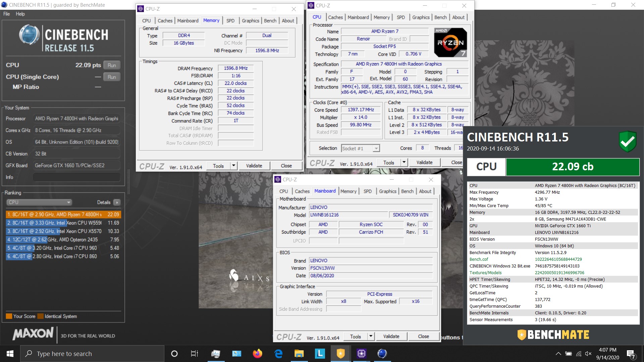Click Close button in mainboard CPU-Z window
The width and height of the screenshot is (644, 362).
click(x=423, y=336)
